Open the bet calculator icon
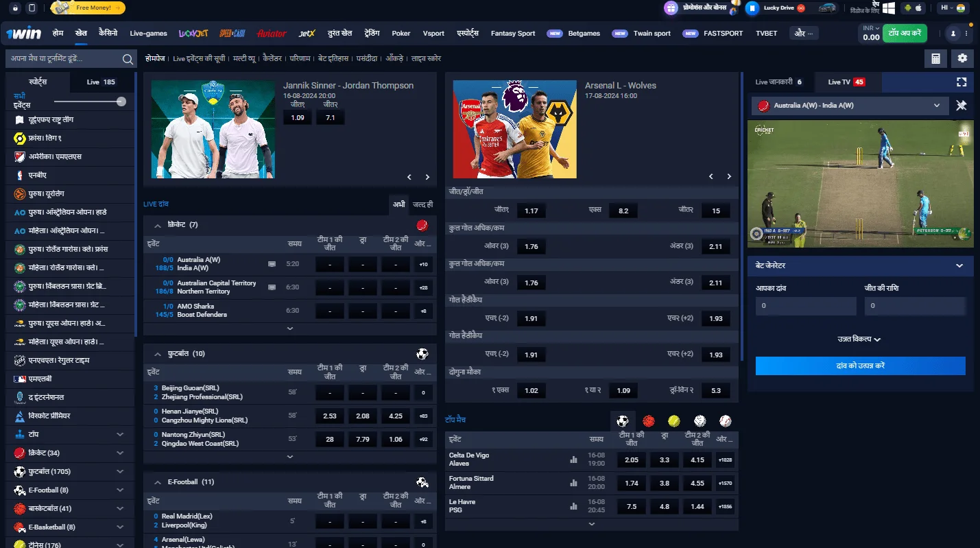The width and height of the screenshot is (980, 548). click(935, 59)
